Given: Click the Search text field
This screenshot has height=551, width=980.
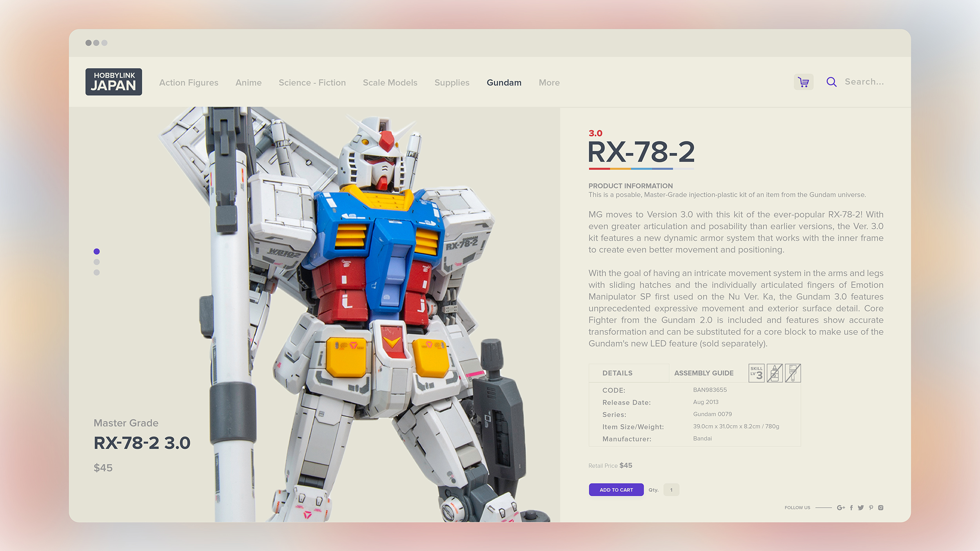Looking at the screenshot, I should pyautogui.click(x=864, y=82).
